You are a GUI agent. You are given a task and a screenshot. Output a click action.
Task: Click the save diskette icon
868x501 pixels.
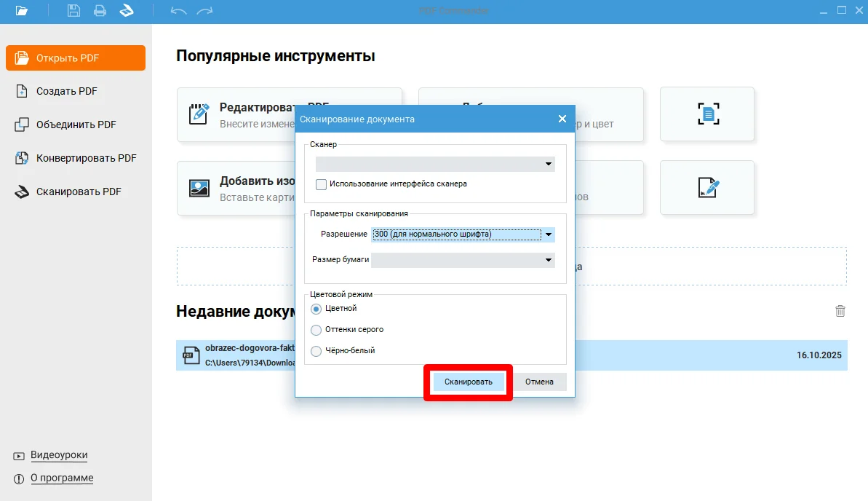(73, 10)
